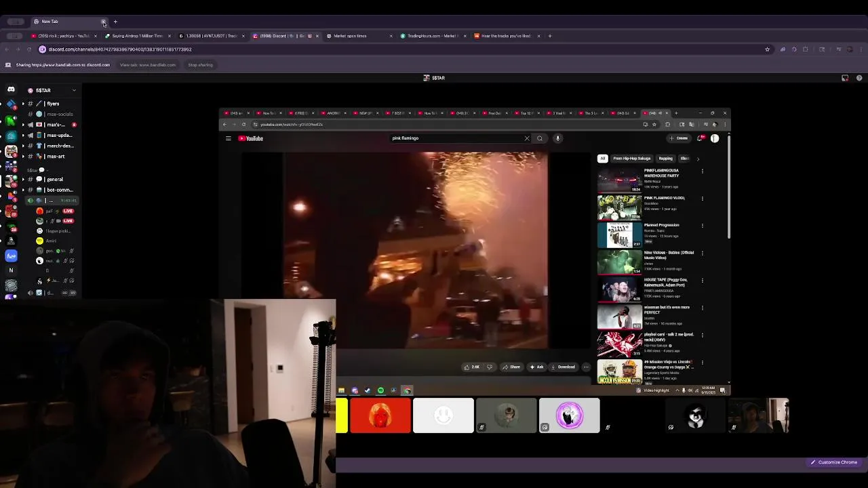Open the YouTube hamburger guide menu
Screen dimensions: 868x488
tap(229, 138)
